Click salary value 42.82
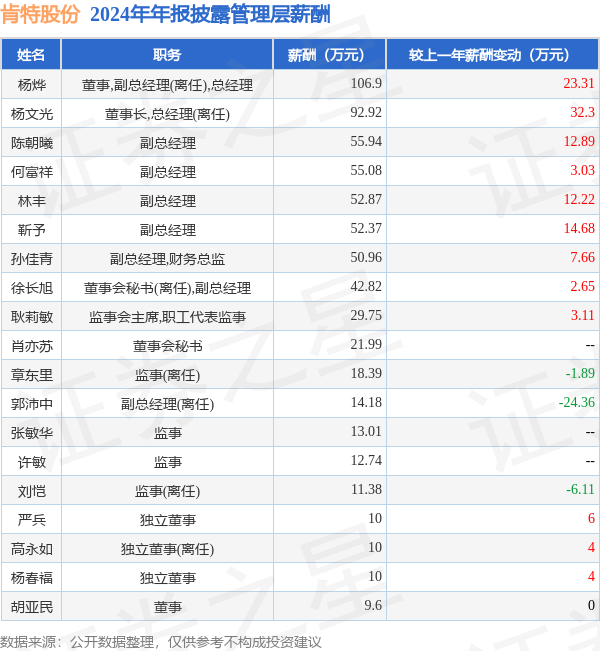 point(366,287)
